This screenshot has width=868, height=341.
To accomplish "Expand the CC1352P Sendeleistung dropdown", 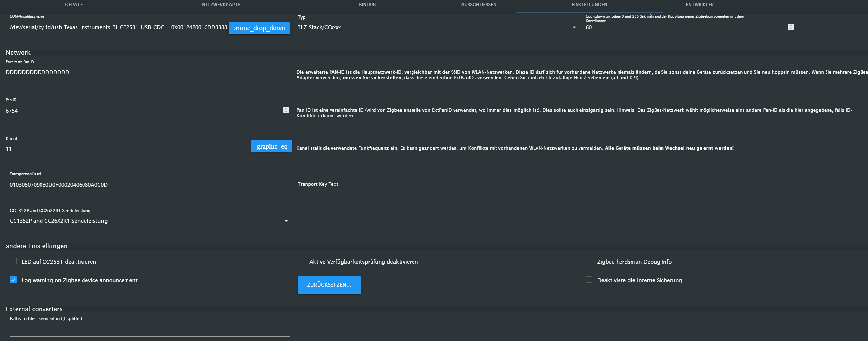I will pyautogui.click(x=149, y=221).
